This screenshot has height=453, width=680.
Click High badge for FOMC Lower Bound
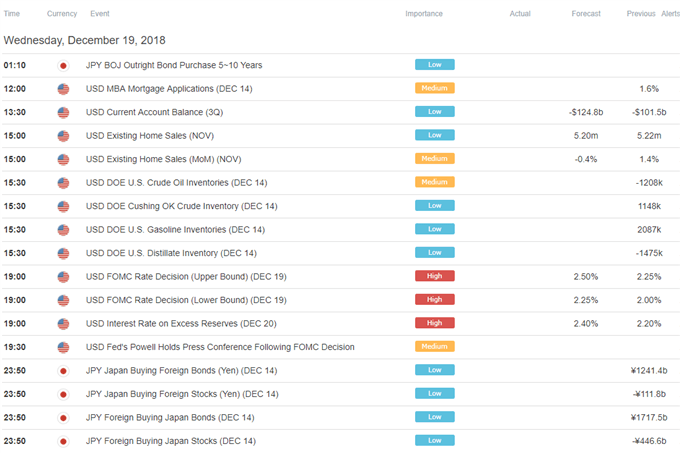click(x=435, y=300)
